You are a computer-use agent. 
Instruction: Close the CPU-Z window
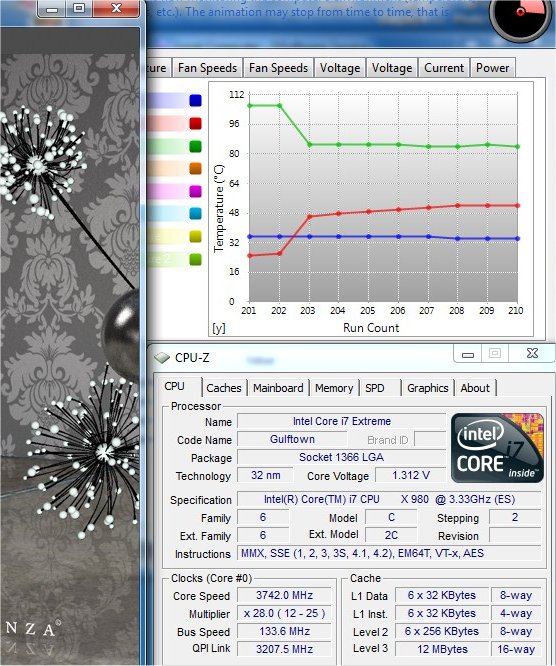pos(533,353)
